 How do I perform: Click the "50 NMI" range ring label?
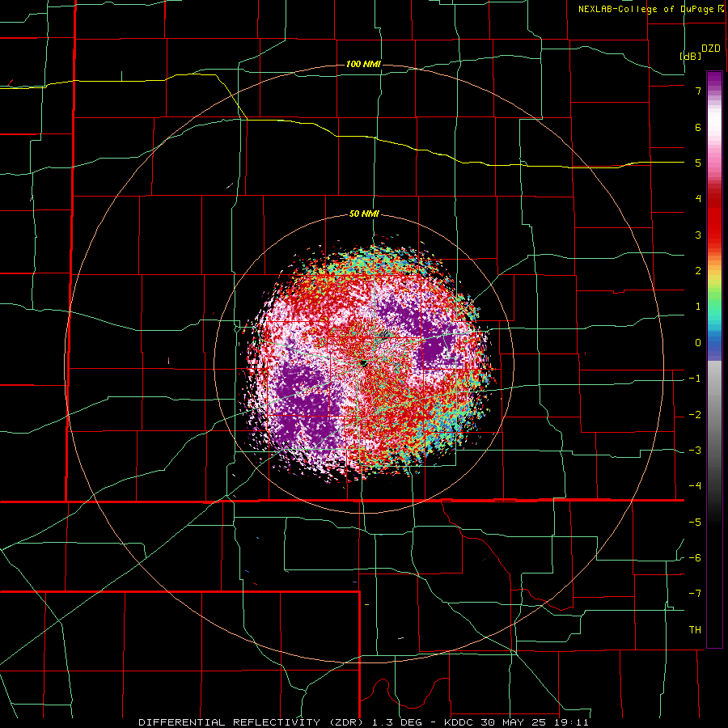pos(364,214)
